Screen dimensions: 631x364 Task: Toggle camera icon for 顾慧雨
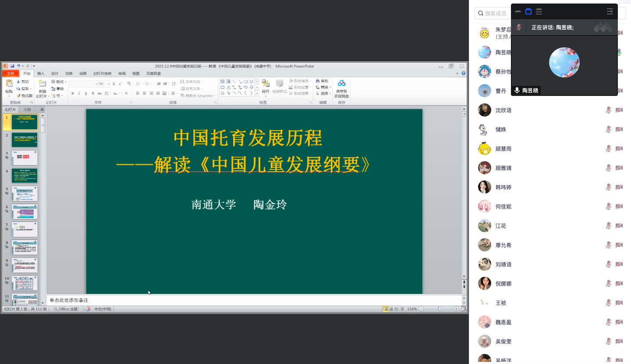coord(619,148)
